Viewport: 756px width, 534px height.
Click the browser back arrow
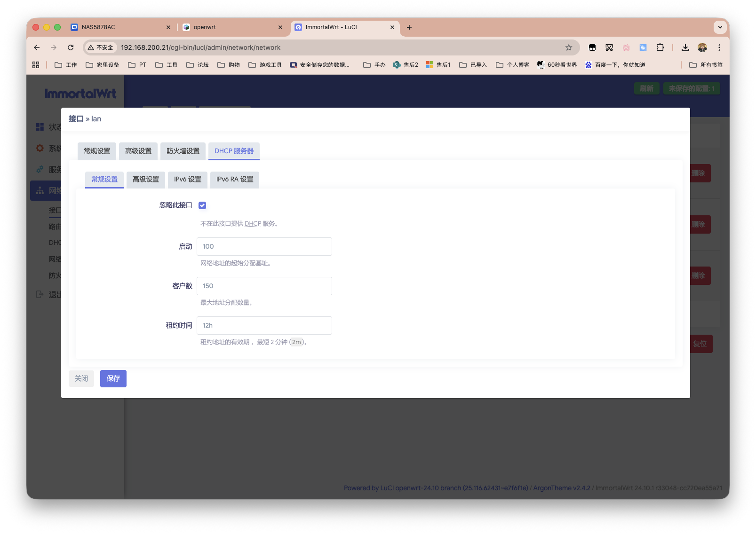[37, 47]
